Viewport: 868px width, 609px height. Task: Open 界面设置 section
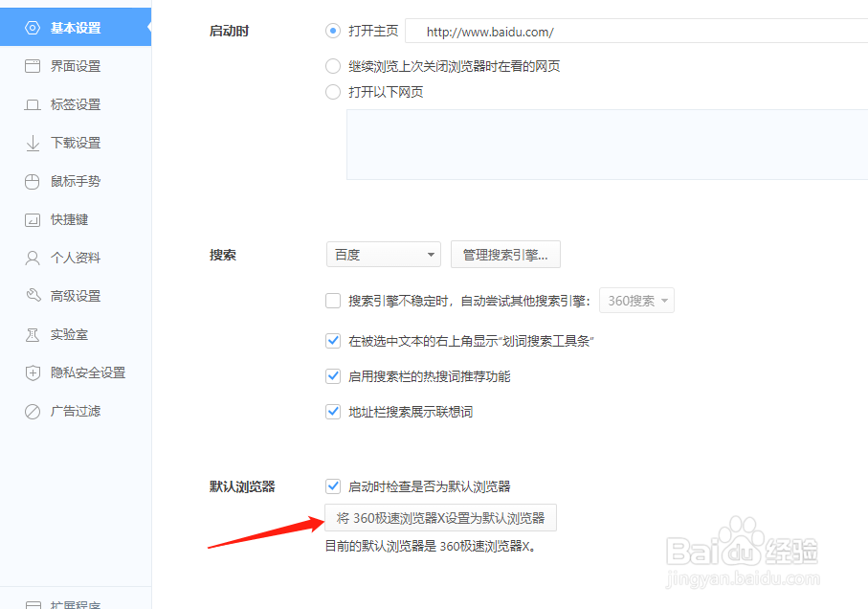tap(76, 66)
